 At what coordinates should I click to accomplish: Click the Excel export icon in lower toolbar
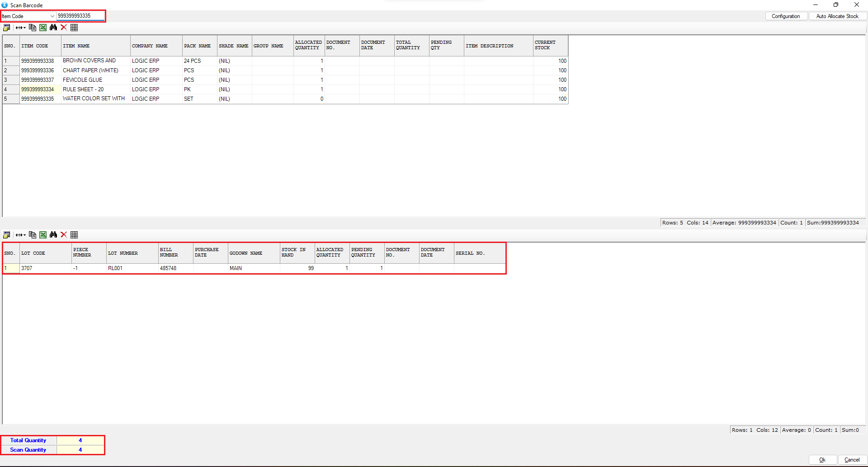tap(43, 235)
